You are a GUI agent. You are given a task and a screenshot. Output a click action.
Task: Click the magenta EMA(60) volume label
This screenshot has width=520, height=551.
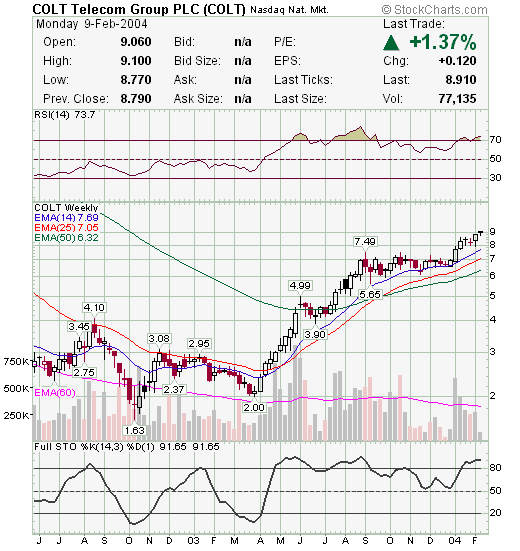[55, 393]
